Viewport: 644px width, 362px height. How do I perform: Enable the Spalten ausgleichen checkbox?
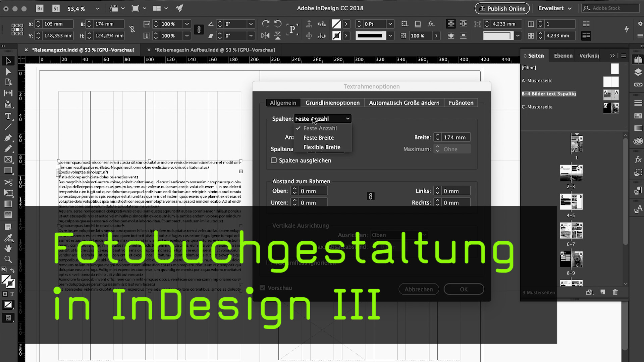coord(274,160)
